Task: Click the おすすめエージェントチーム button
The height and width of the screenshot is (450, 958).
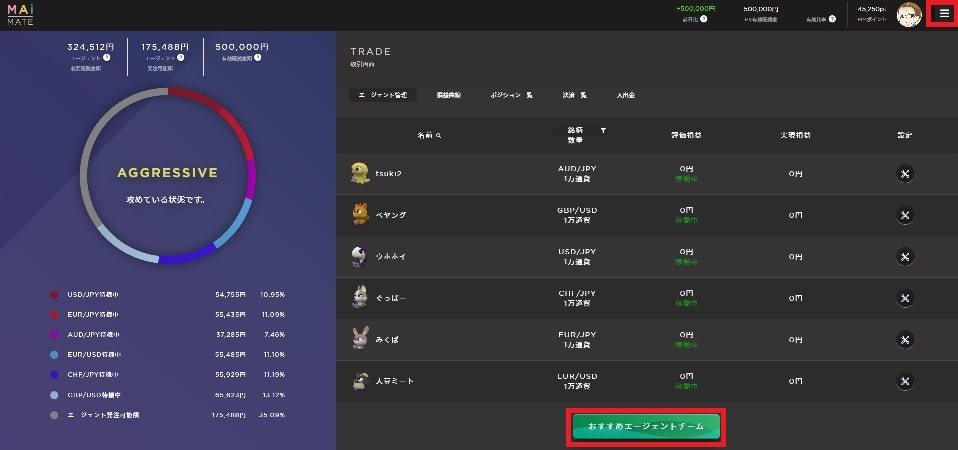Action: coord(646,426)
